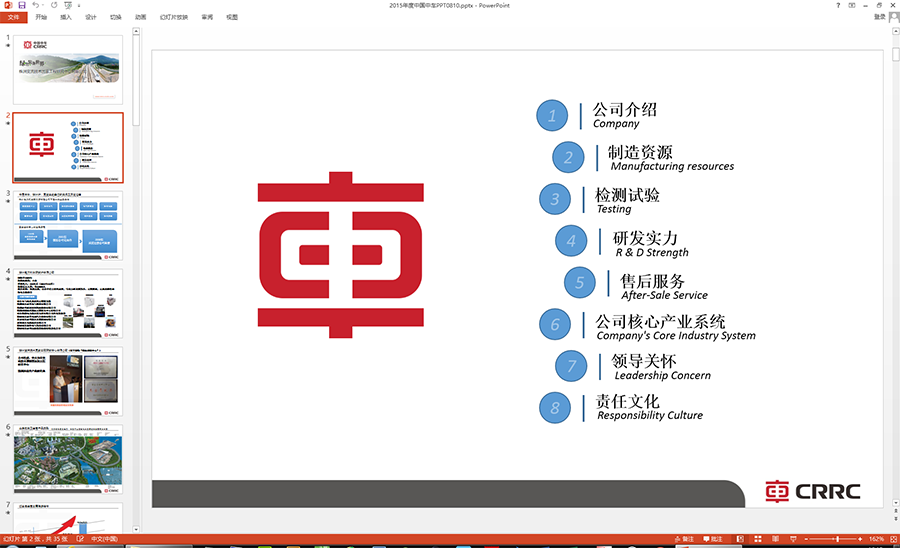
Task: Select numbered circle 8 on the slide
Action: point(554,408)
